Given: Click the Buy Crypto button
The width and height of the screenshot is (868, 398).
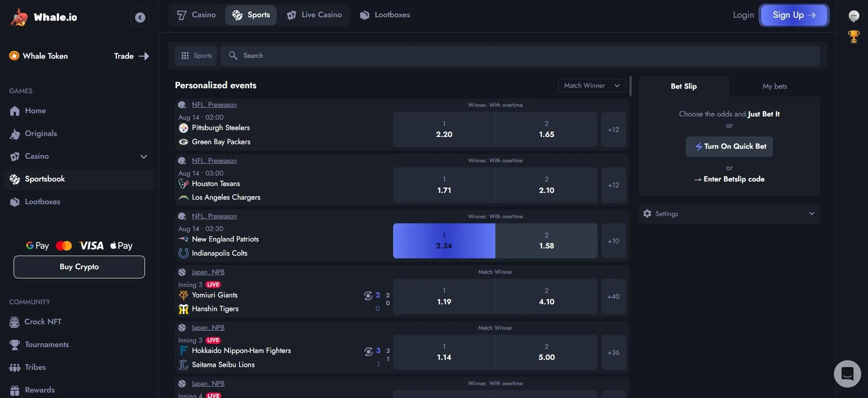Looking at the screenshot, I should pyautogui.click(x=79, y=267).
